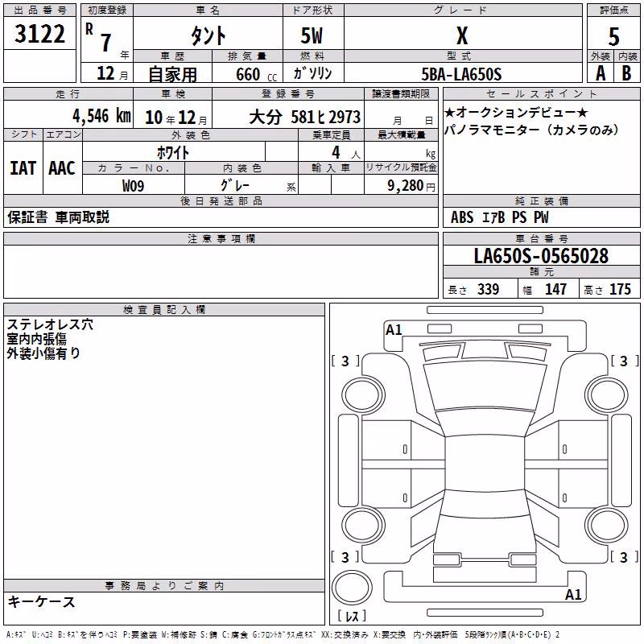This screenshot has width=644, height=644.
Task: Select inspection expiry 10年12月
Action: (176, 118)
